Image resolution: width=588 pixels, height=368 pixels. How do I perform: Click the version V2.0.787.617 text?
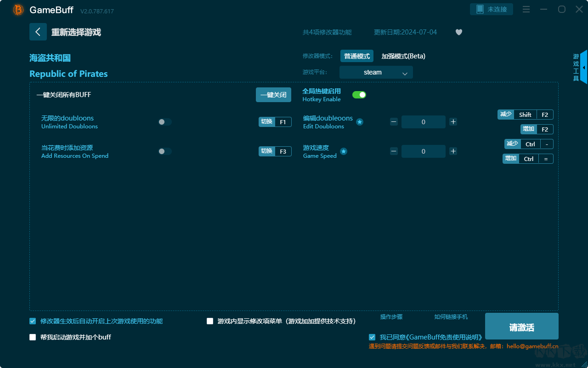click(97, 11)
